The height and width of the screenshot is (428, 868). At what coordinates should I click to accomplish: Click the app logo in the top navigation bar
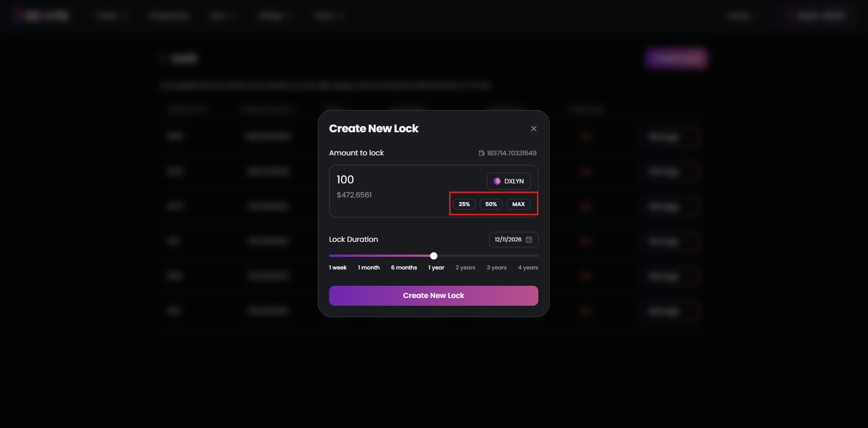(41, 15)
